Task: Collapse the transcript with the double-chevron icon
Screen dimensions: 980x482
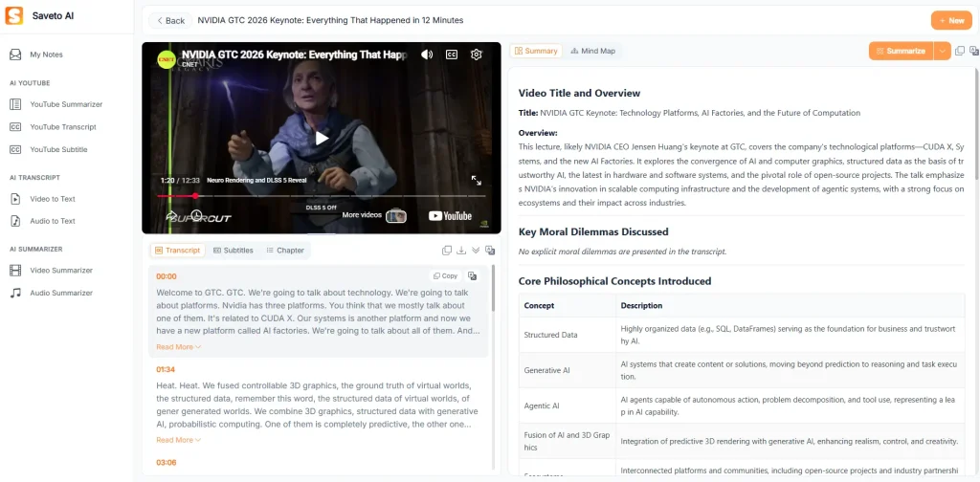Action: pyautogui.click(x=476, y=251)
